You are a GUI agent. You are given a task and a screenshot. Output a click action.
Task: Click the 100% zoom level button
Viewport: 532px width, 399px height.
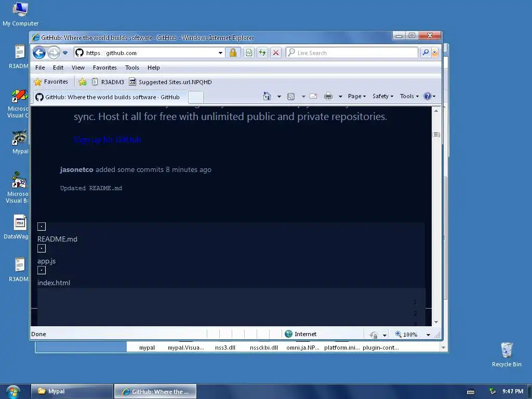click(406, 335)
